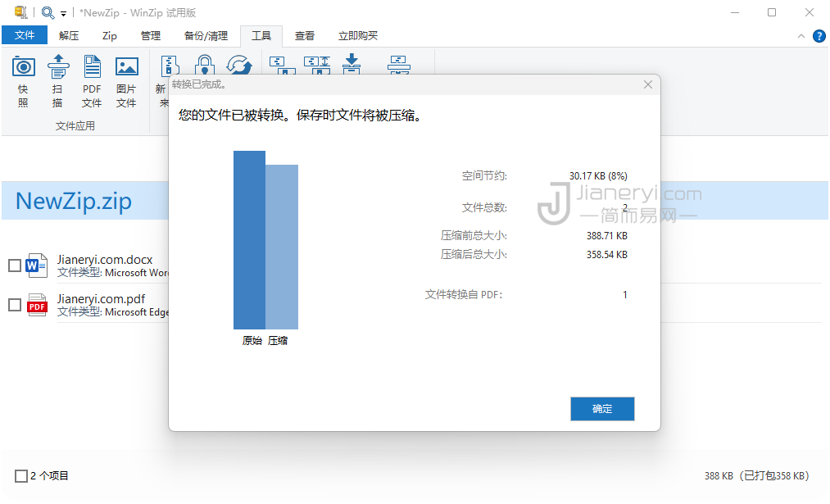Switch to the 管理 tab
This screenshot has width=830, height=504.
pyautogui.click(x=150, y=35)
